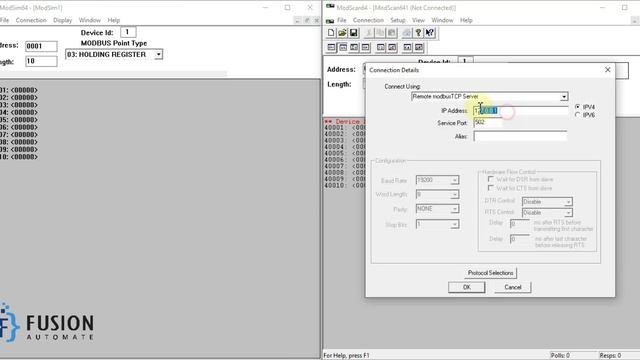This screenshot has width=640, height=360.
Task: Click Cancel in Connection Details dialog
Action: click(513, 287)
